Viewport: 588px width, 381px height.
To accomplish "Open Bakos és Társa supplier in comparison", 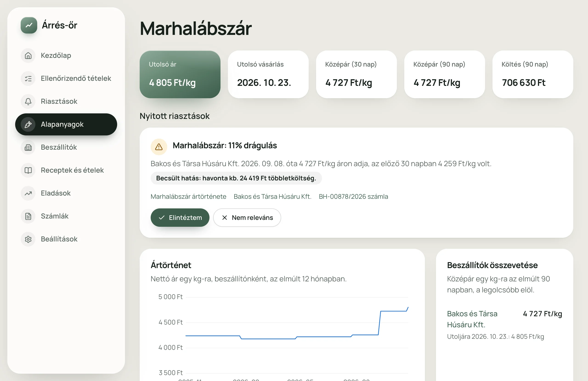I will (x=472, y=319).
